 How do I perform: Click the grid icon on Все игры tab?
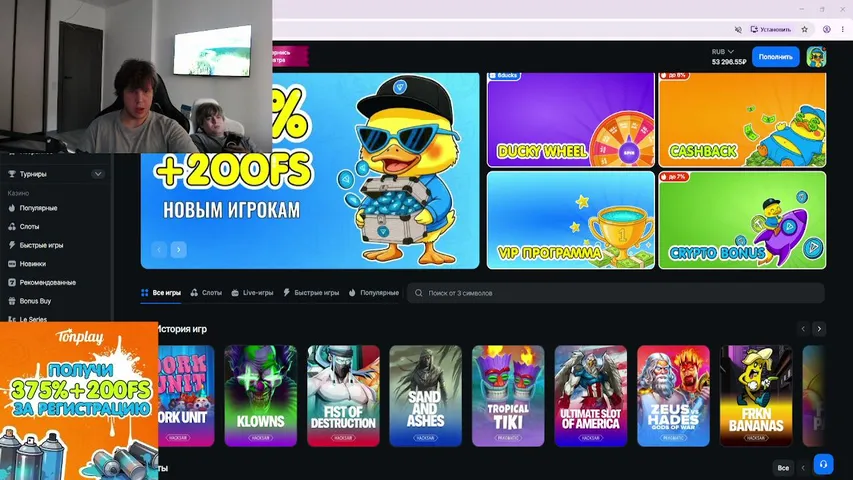[145, 293]
